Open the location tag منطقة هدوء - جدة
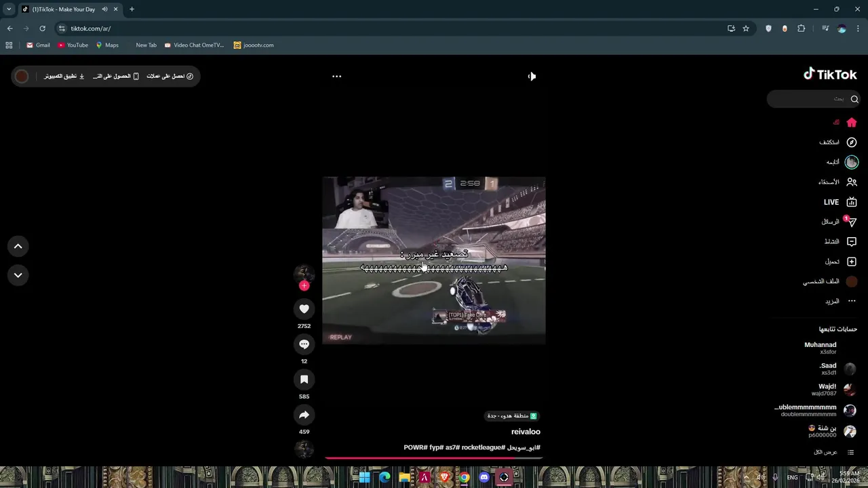This screenshot has height=488, width=868. pos(511,415)
